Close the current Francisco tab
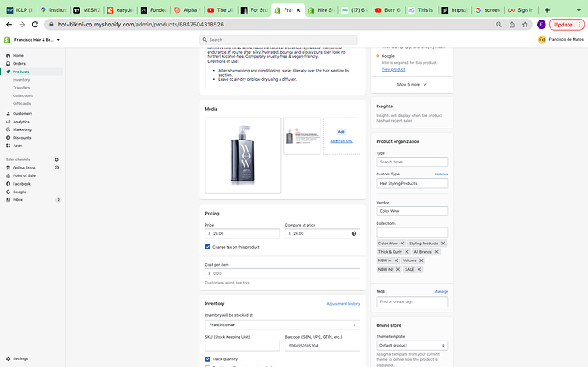 tap(298, 10)
